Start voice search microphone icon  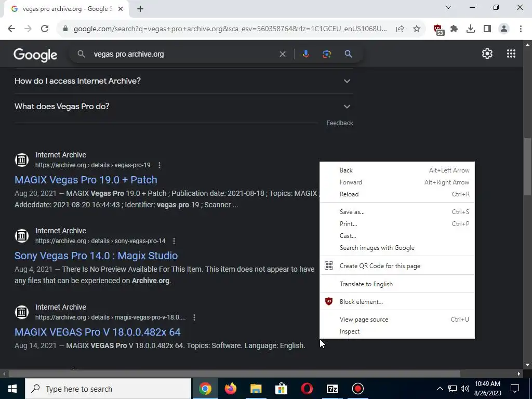click(305, 54)
